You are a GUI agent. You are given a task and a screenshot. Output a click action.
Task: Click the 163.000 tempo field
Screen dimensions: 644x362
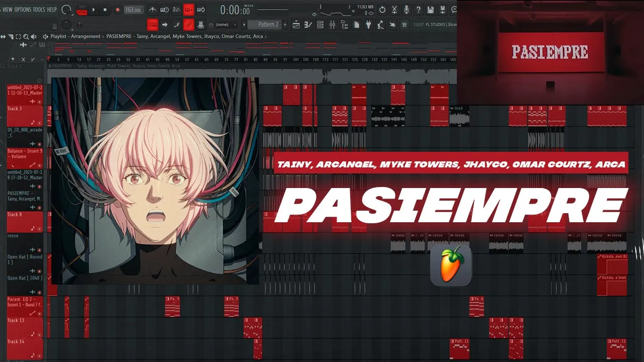point(133,10)
